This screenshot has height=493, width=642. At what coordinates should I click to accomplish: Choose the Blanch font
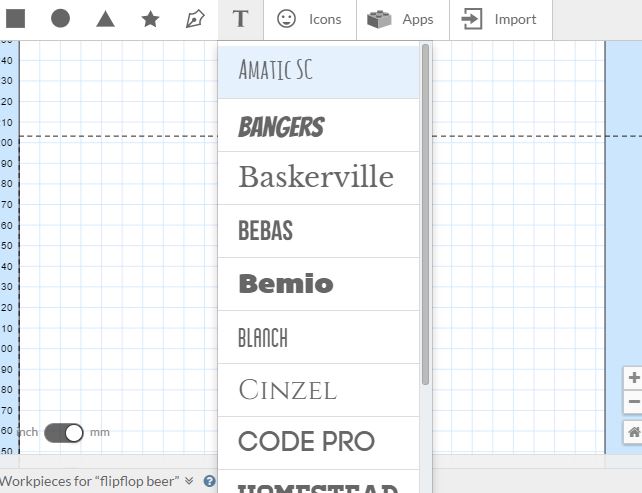[319, 337]
